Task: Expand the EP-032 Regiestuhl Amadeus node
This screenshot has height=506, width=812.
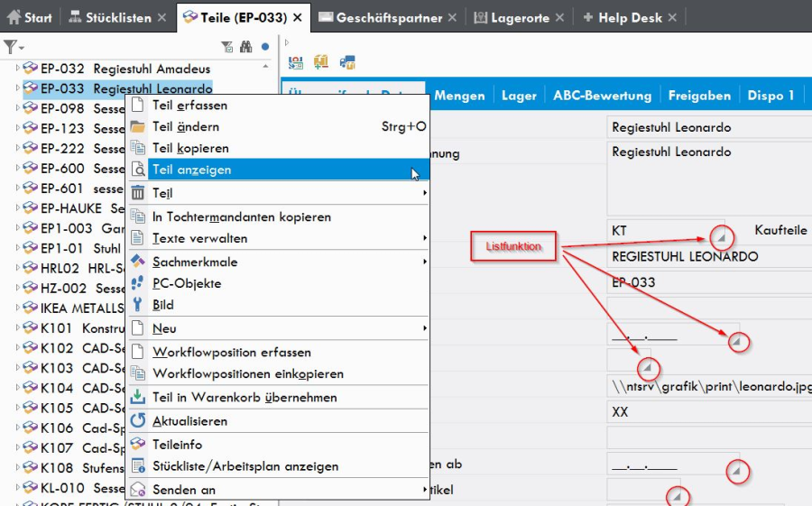Action: pyautogui.click(x=17, y=68)
